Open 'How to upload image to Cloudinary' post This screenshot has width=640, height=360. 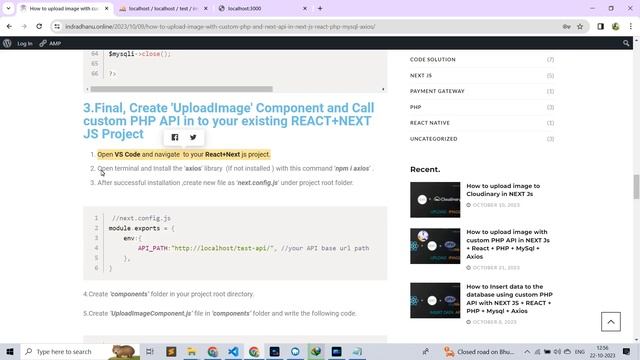click(x=503, y=190)
